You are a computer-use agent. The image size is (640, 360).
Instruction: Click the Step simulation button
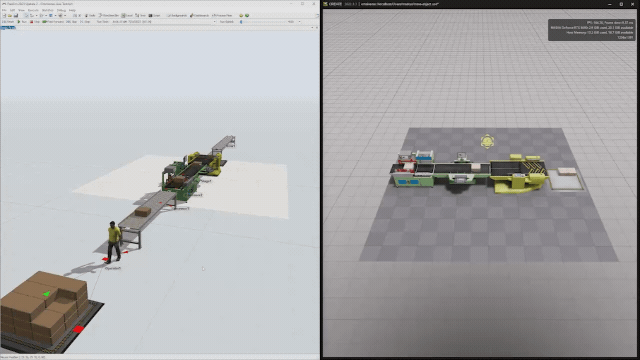point(84,22)
